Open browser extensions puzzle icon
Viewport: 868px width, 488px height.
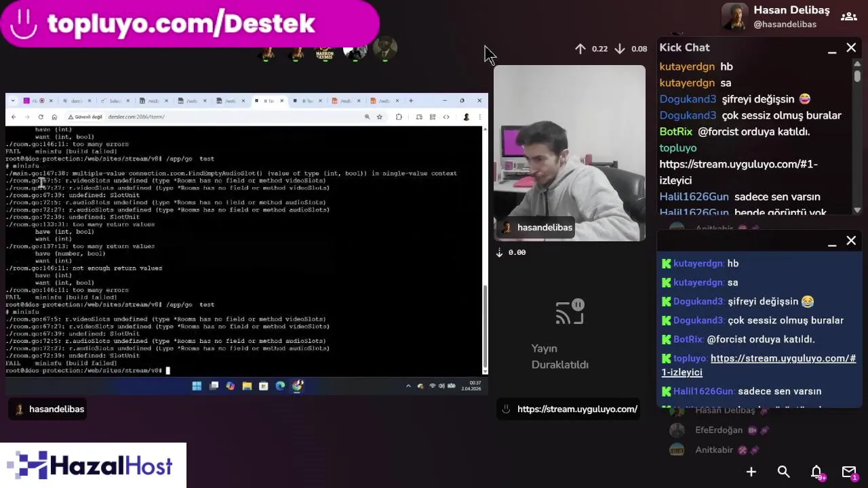point(399,117)
